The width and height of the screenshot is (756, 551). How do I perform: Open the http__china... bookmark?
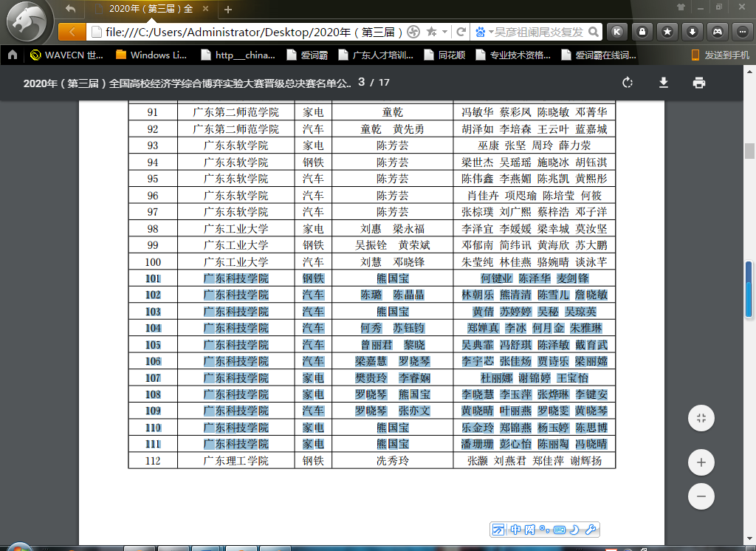click(238, 55)
